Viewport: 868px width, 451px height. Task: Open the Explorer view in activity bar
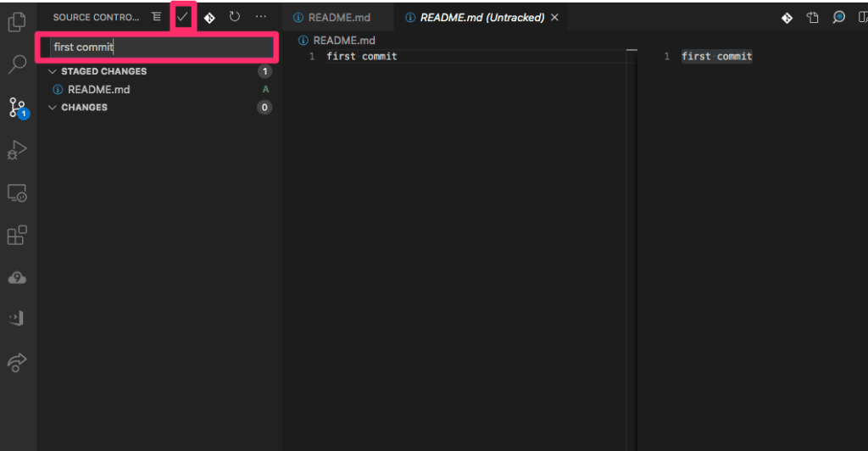pyautogui.click(x=17, y=22)
